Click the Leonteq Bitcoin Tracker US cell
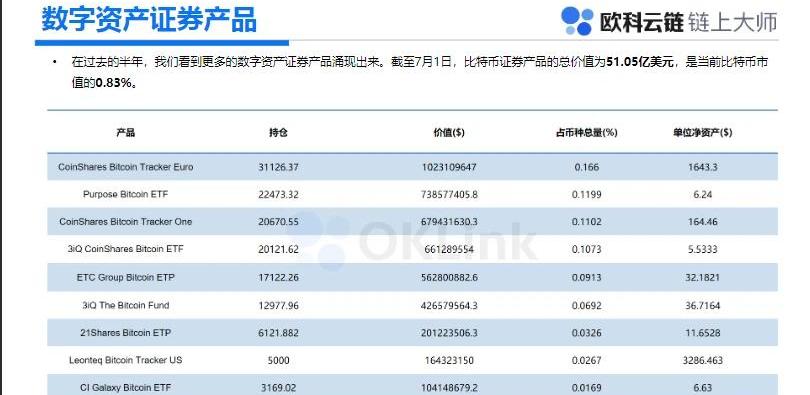The width and height of the screenshot is (810, 395). tap(126, 360)
